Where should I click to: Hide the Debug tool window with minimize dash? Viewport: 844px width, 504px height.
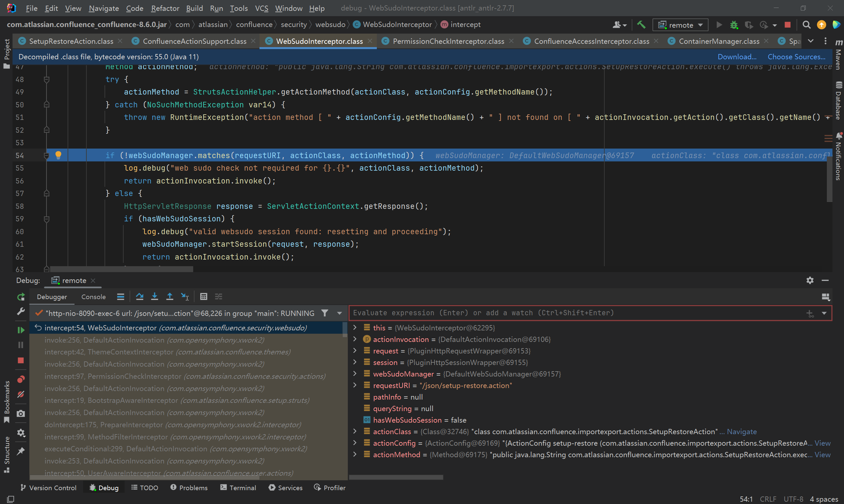coord(825,280)
